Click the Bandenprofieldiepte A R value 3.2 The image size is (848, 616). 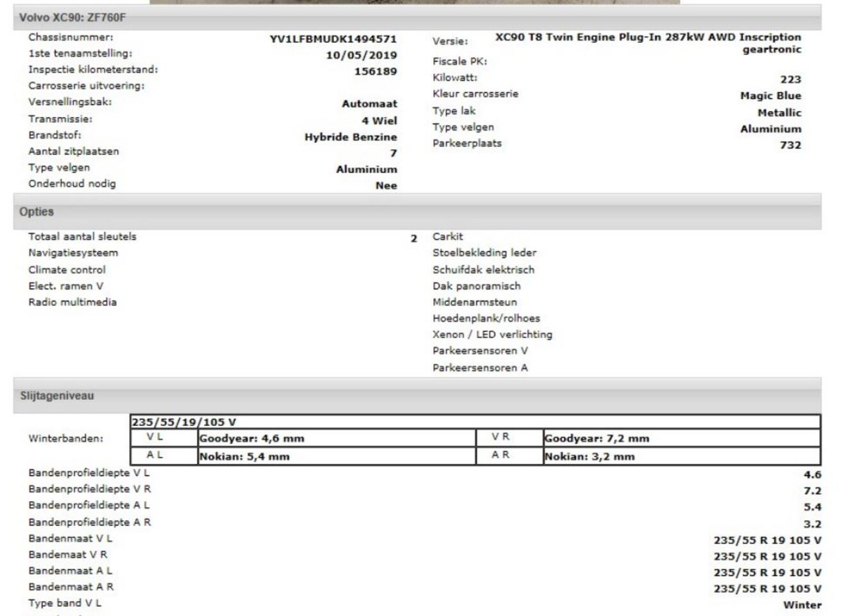pos(812,524)
